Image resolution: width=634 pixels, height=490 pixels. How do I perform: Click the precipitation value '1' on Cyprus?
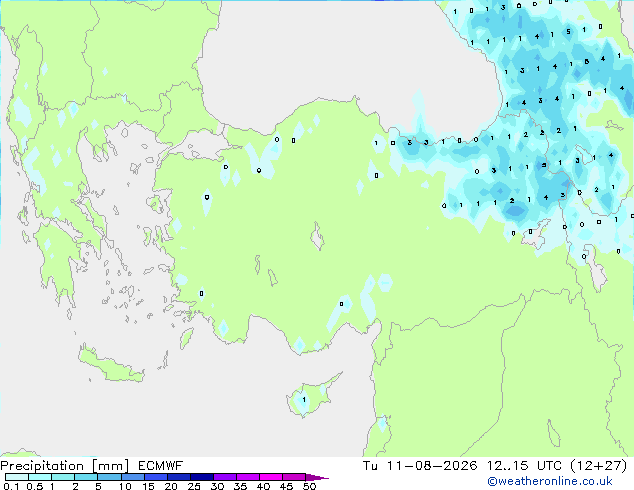(304, 400)
